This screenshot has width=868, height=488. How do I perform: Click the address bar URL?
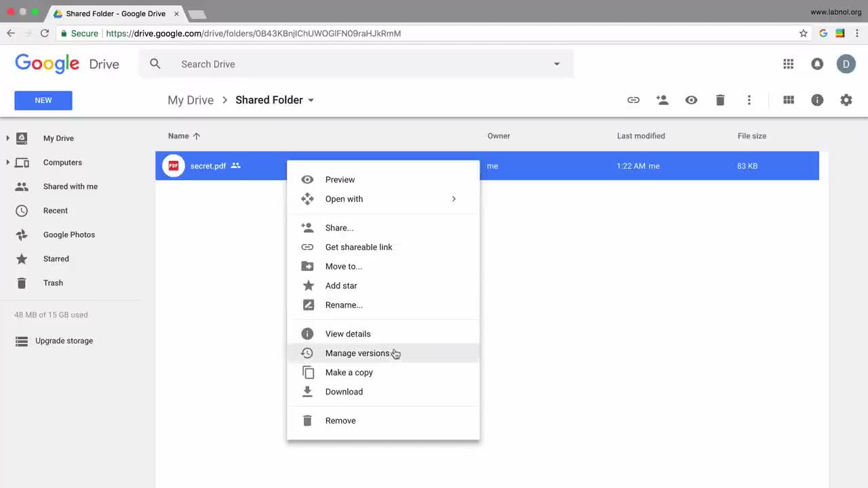254,33
